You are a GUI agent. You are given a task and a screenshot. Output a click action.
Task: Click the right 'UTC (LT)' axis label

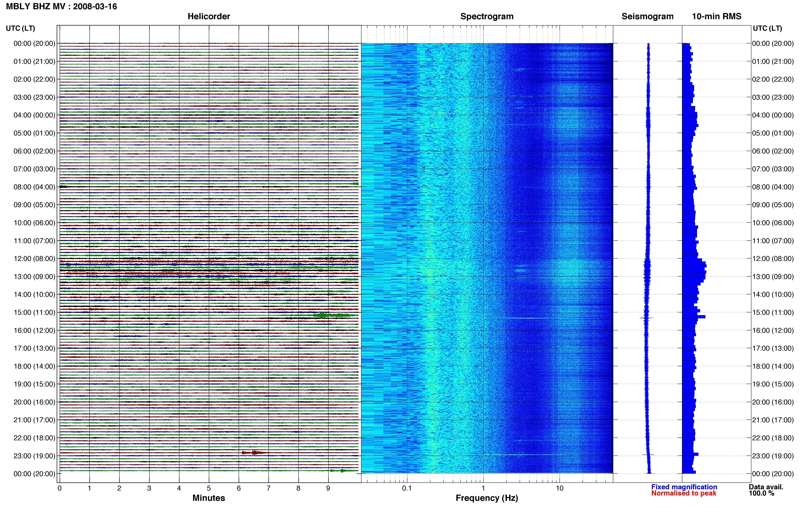coord(767,28)
